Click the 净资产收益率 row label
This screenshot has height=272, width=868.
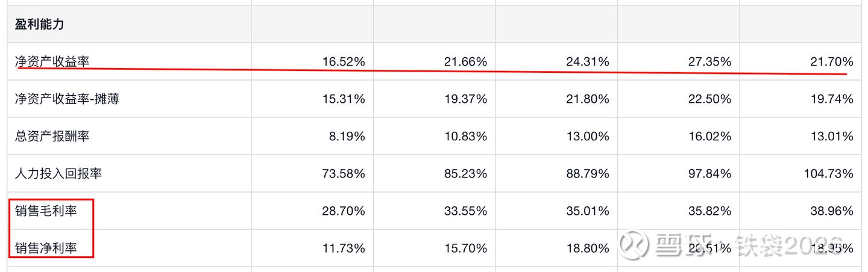point(52,61)
